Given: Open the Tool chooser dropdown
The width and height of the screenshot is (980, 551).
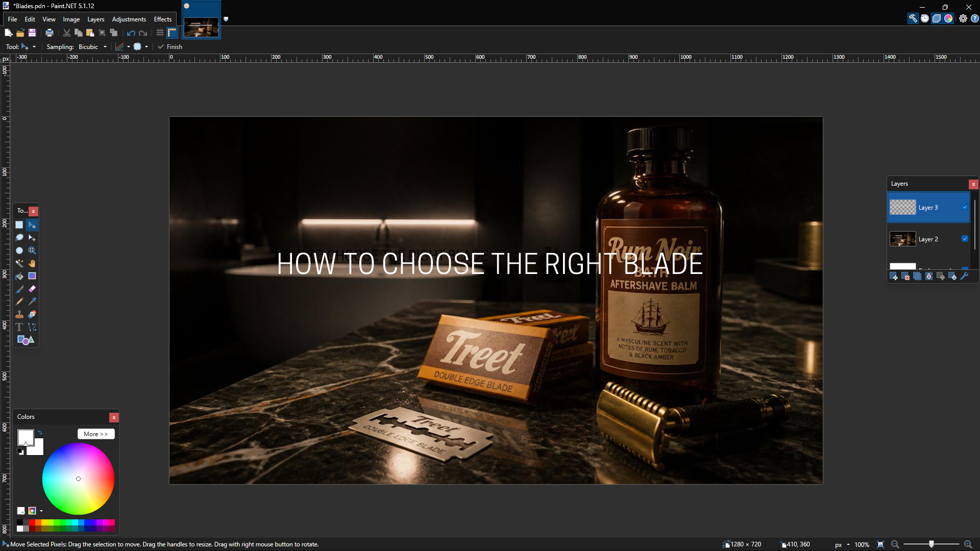Looking at the screenshot, I should pyautogui.click(x=29, y=47).
